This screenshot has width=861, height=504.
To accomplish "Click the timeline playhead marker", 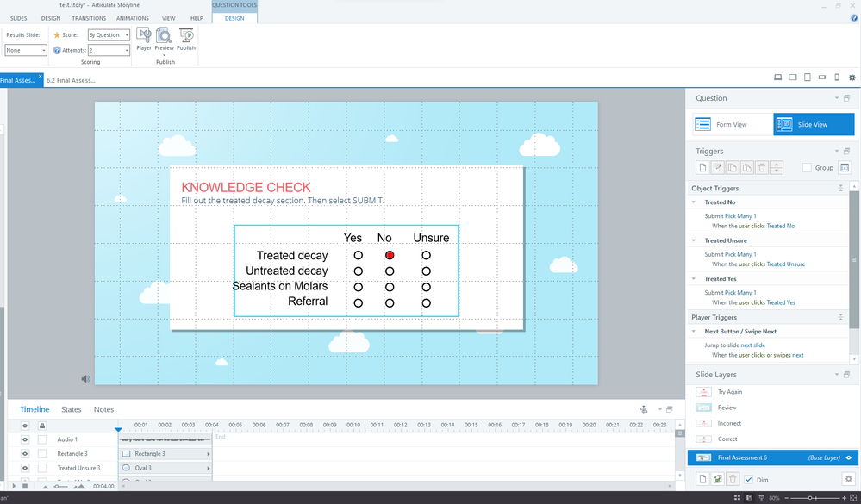I will [x=118, y=429].
